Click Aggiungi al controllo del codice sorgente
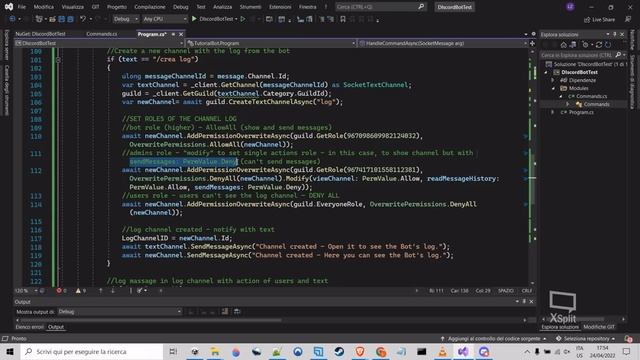Image resolution: width=640 pixels, height=360 pixels. coord(493,339)
